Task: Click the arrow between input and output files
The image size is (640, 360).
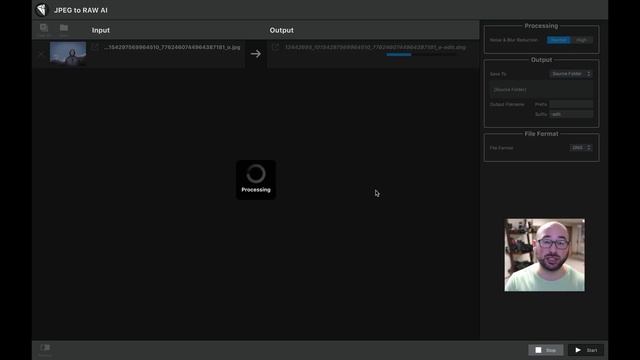Action: tap(256, 53)
